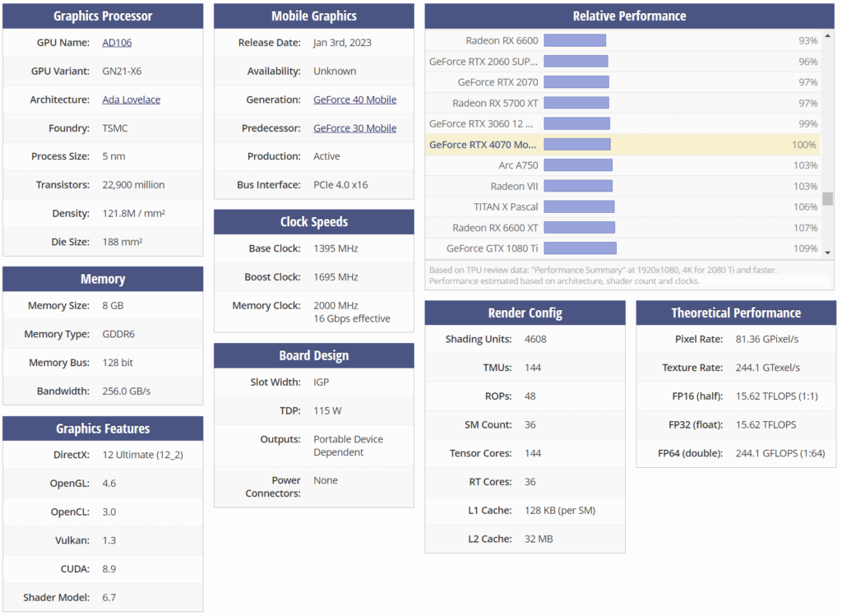Click the Theoretical Performance section header
The image size is (842, 616).
pos(735,313)
